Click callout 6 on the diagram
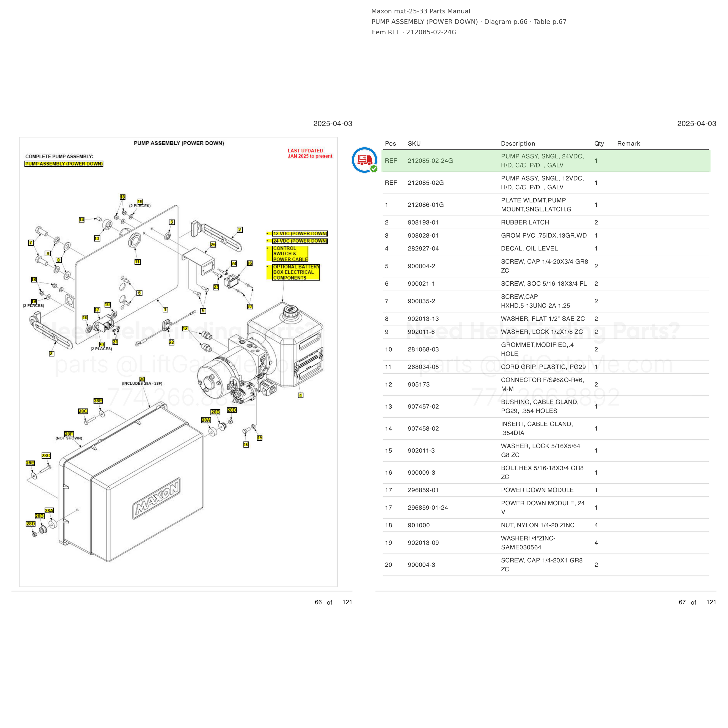Image resolution: width=728 pixels, height=728 pixels. click(x=139, y=293)
